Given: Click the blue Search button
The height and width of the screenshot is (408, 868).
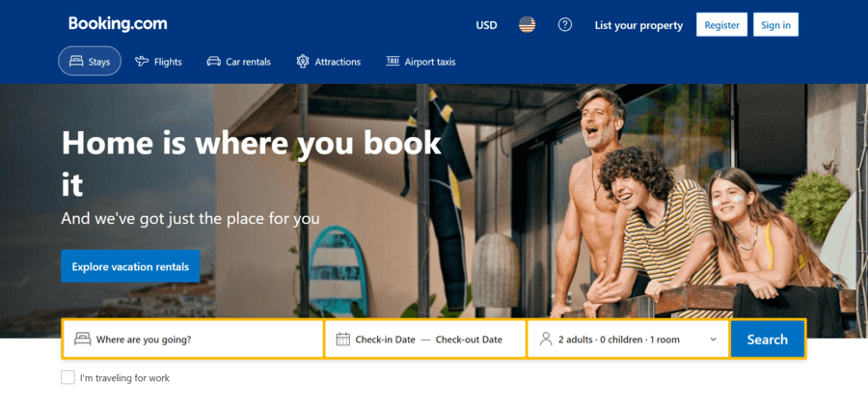Looking at the screenshot, I should point(768,339).
